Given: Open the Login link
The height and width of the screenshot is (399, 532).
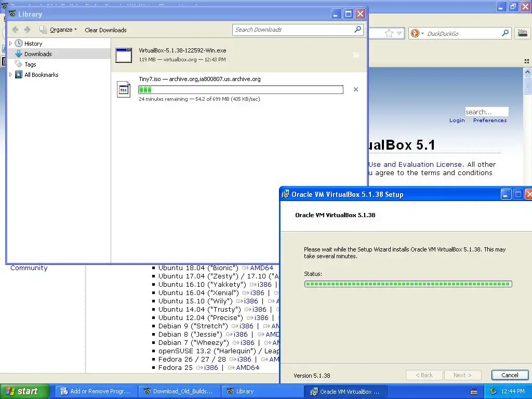Looking at the screenshot, I should coord(457,121).
